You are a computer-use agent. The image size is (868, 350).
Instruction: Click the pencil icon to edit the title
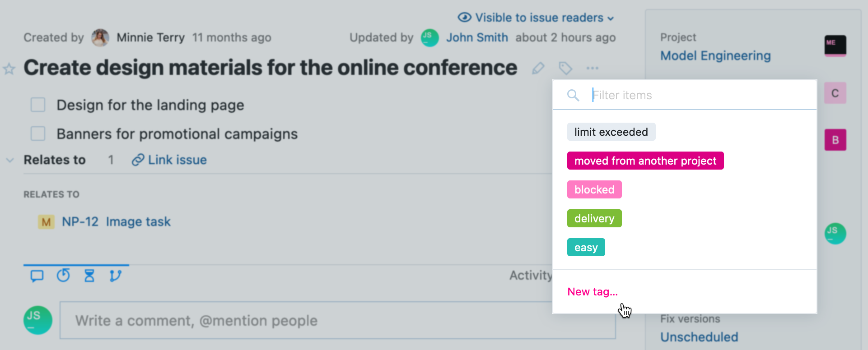coord(538,68)
